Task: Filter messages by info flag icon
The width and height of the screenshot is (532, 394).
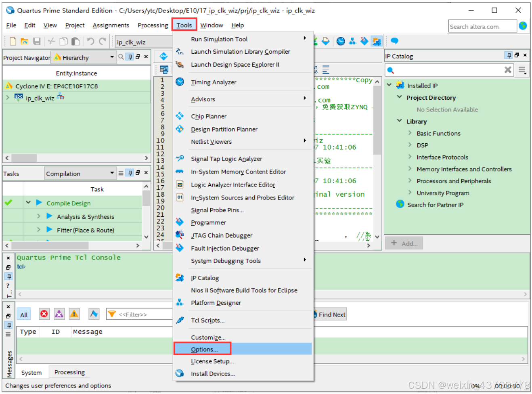Action: click(94, 314)
